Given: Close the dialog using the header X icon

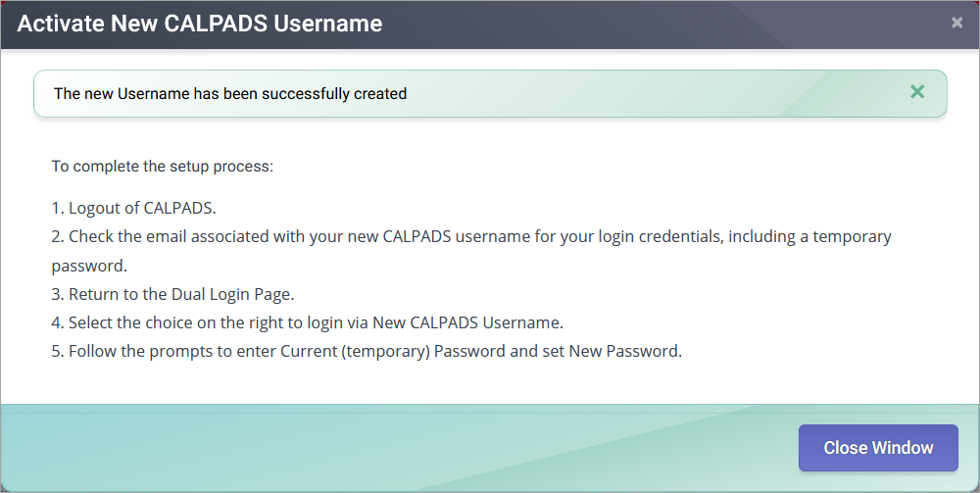Looking at the screenshot, I should coord(956,23).
